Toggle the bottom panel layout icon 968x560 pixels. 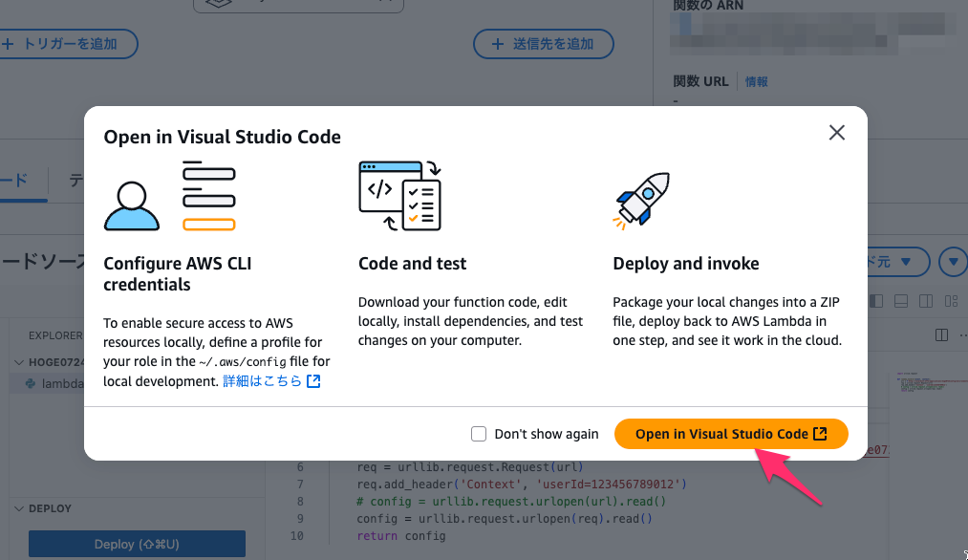click(901, 301)
